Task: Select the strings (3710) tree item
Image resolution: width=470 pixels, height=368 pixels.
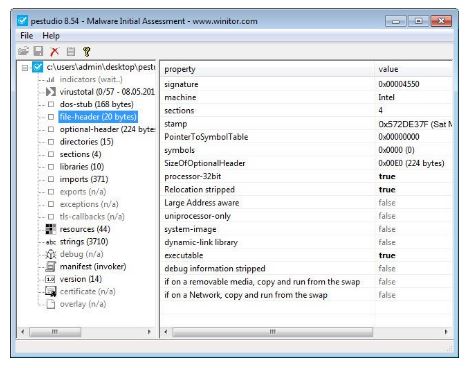Action: click(84, 242)
